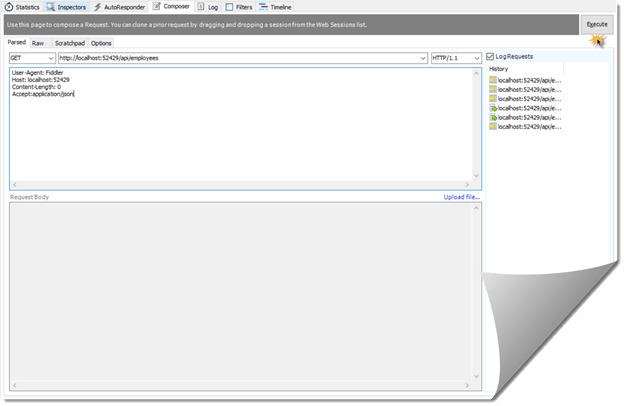Open the Options tab
This screenshot has width=624, height=406.
(101, 43)
